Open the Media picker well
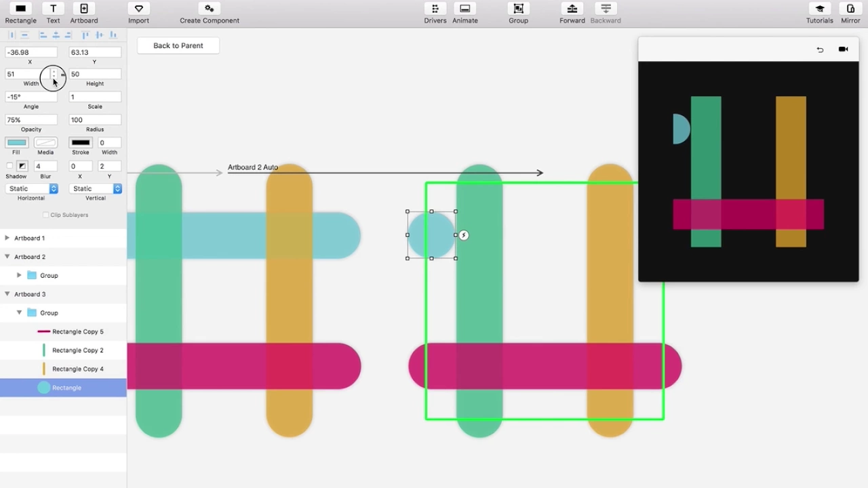The width and height of the screenshot is (868, 488). [x=45, y=142]
